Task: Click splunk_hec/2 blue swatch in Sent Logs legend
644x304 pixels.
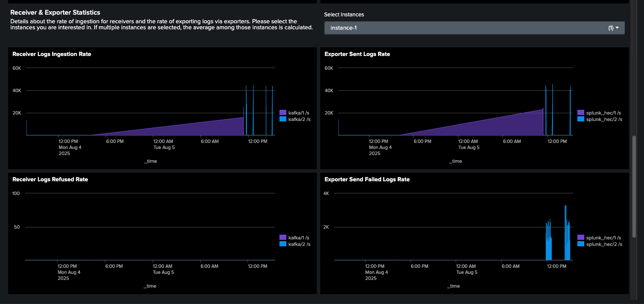Action: tap(581, 119)
